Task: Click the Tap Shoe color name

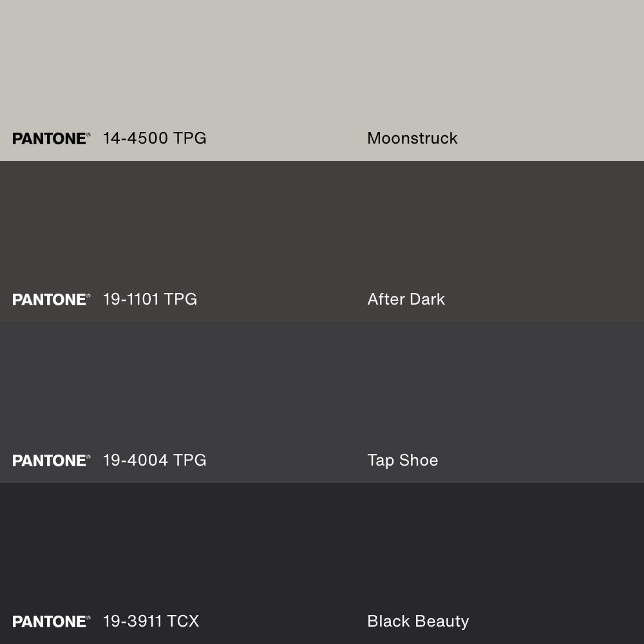Action: (402, 460)
